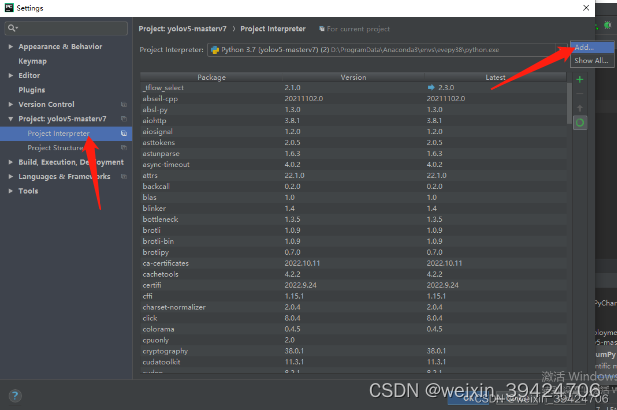This screenshot has height=410, width=617.
Task: Expand Languages & Frameworks section
Action: point(11,176)
